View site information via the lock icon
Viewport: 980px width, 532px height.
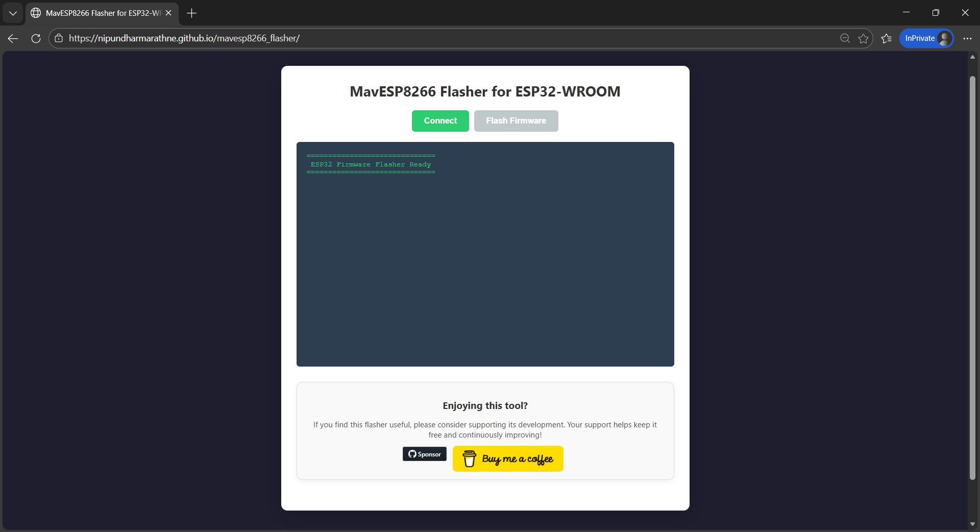click(x=59, y=38)
